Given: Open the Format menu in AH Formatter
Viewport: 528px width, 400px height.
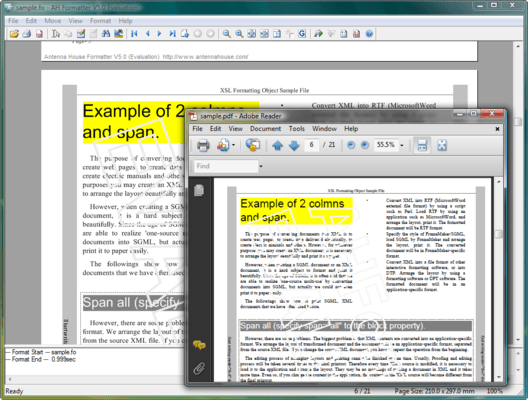Looking at the screenshot, I should coord(100,21).
